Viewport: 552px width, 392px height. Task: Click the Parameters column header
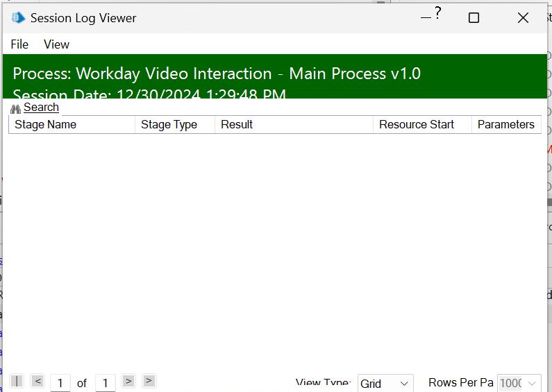(505, 125)
